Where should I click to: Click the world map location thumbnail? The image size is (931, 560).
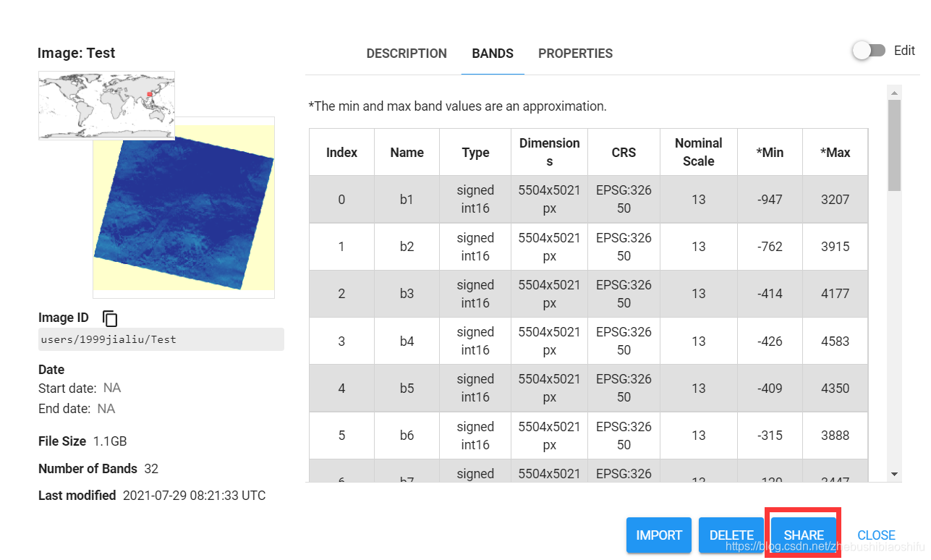point(106,106)
